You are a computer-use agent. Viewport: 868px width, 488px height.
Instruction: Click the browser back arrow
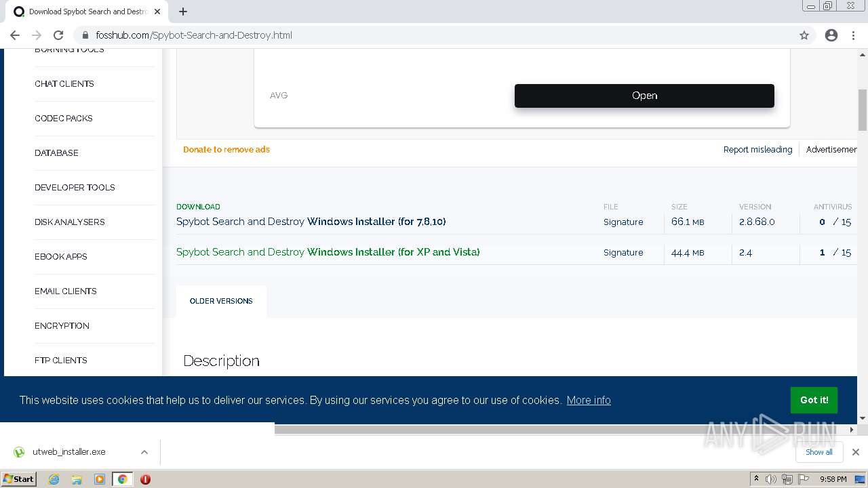pos(15,35)
